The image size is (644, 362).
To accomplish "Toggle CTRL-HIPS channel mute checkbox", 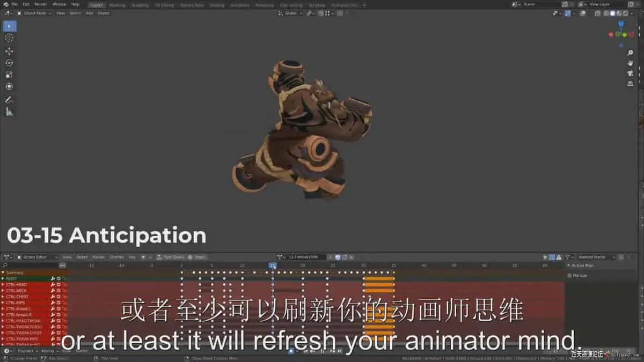I will (58, 302).
